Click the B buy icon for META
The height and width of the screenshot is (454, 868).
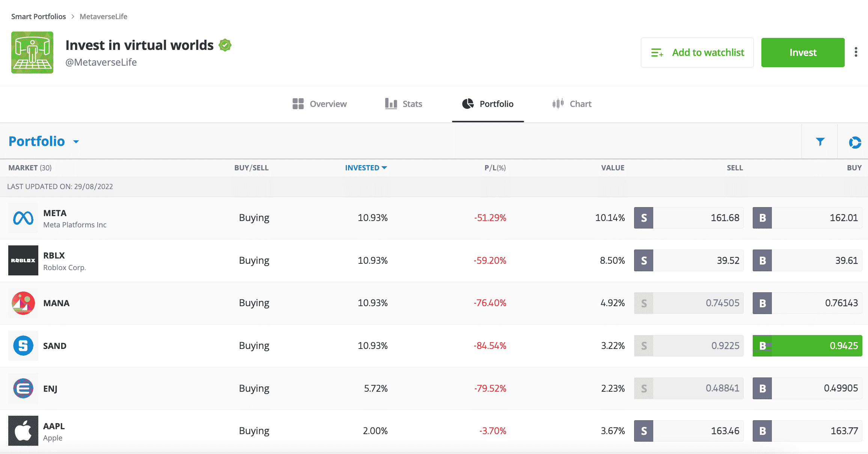pyautogui.click(x=763, y=218)
